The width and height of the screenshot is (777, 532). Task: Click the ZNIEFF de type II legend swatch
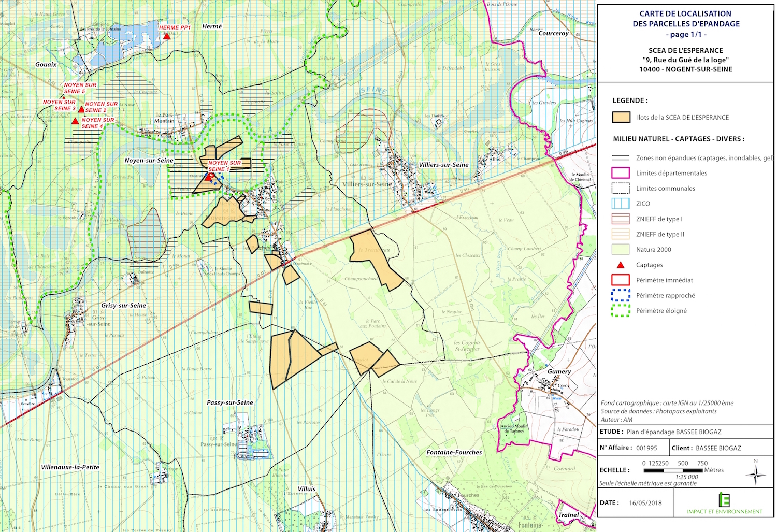621,234
